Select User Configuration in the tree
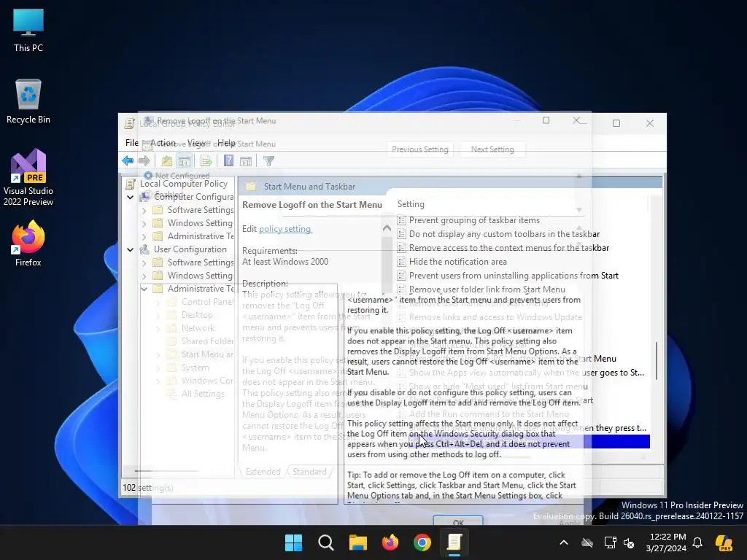Screen dimensions: 747x560 190,249
